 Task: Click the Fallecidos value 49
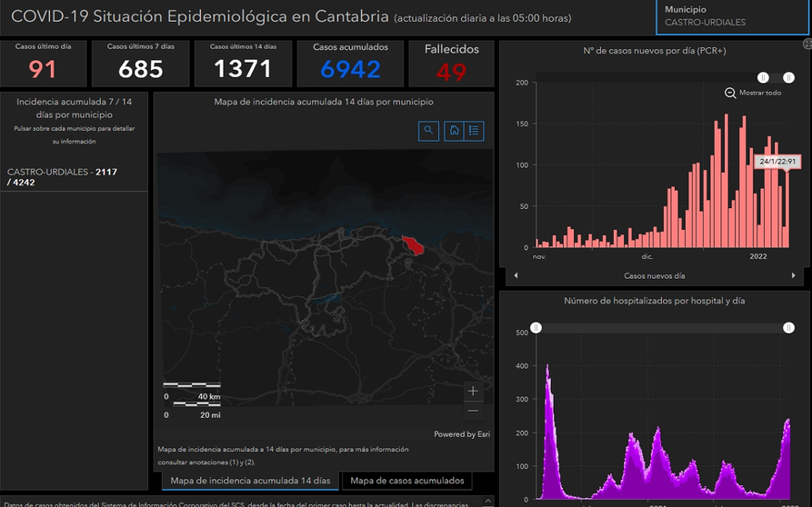[x=451, y=72]
